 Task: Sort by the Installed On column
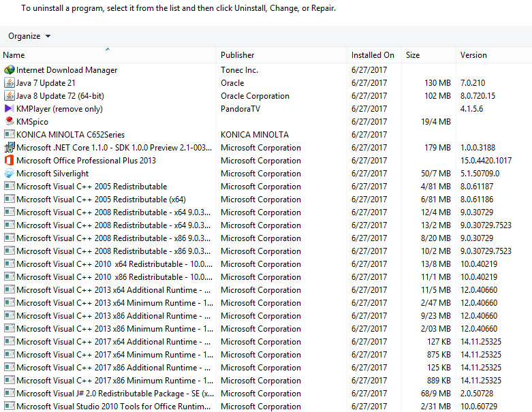[374, 55]
